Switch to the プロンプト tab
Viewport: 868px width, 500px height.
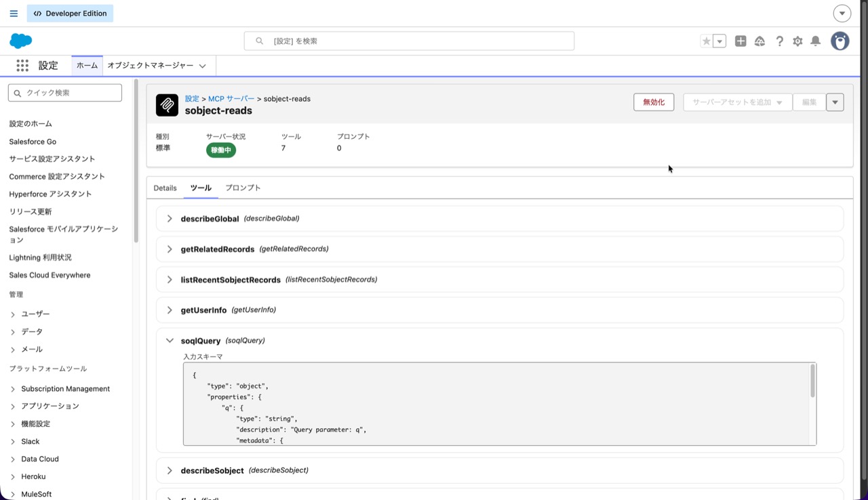pos(243,188)
